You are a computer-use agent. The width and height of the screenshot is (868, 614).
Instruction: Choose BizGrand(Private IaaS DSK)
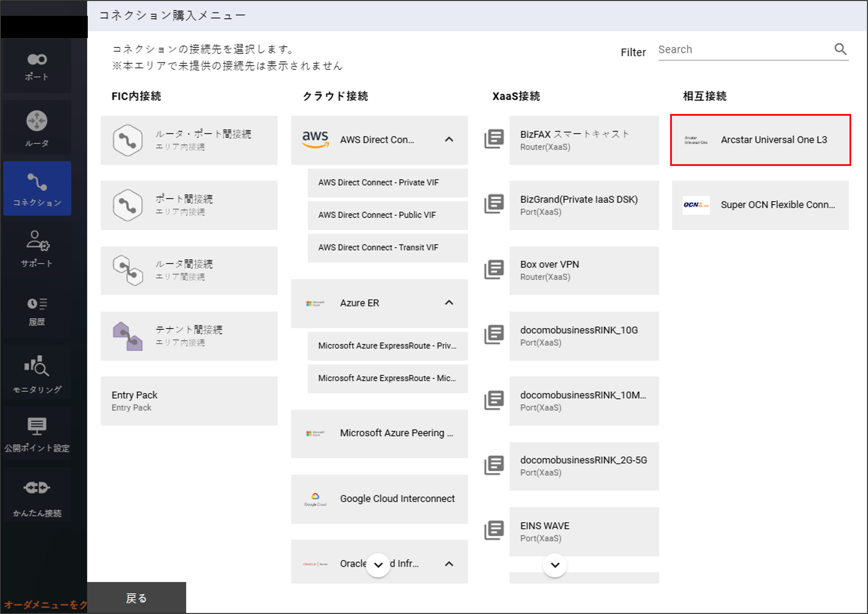click(584, 205)
